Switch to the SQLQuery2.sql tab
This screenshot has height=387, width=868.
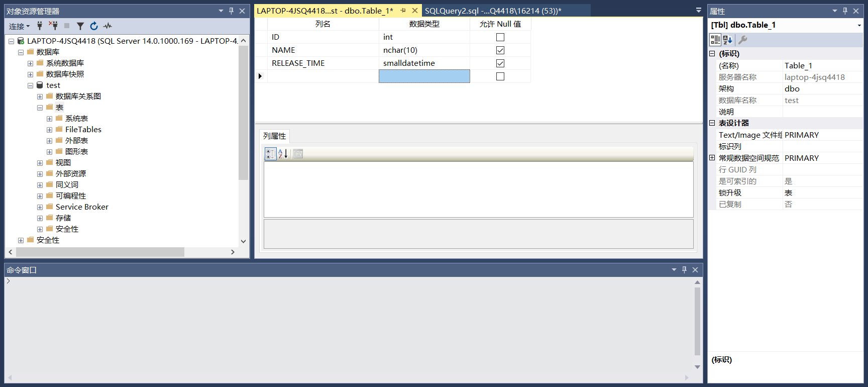click(492, 11)
